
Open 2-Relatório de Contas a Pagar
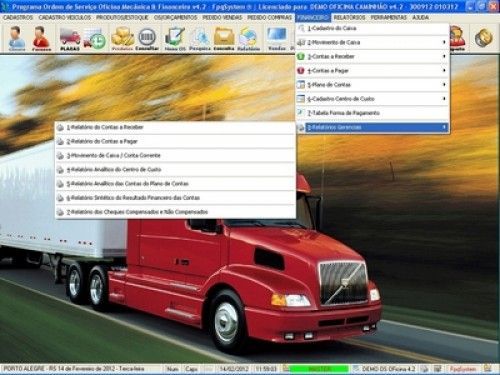[x=175, y=142]
